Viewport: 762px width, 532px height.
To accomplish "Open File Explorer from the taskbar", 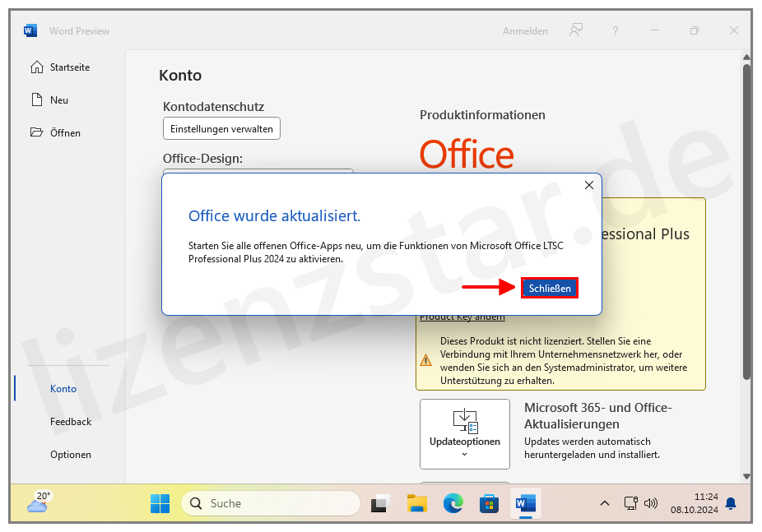I will [x=416, y=503].
